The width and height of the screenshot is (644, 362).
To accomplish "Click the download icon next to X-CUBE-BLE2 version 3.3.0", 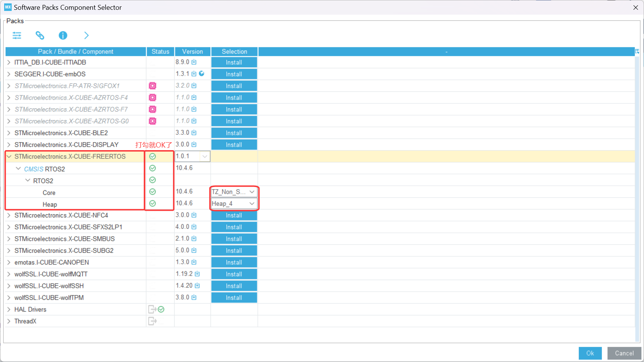I will click(194, 133).
